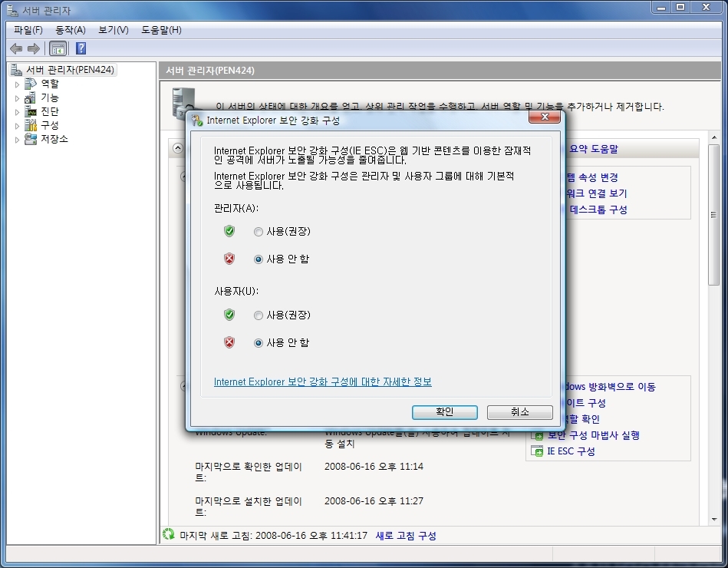
Task: Select users 사용 안 함 radio button
Action: coord(259,343)
